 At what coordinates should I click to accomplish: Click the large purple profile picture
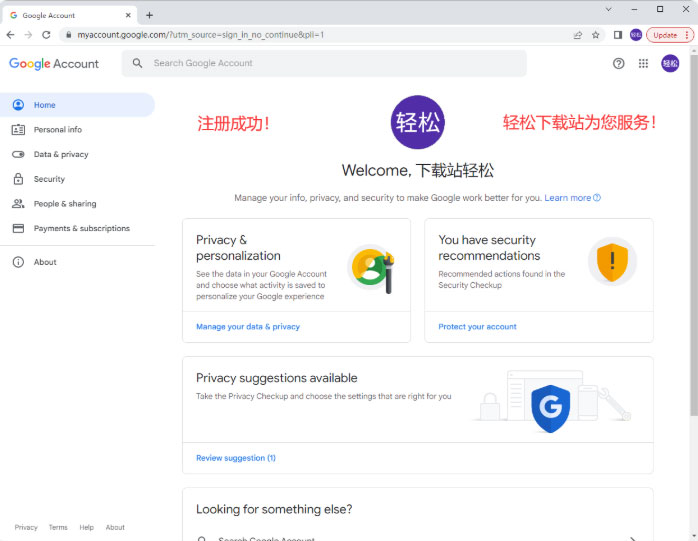pyautogui.click(x=418, y=122)
